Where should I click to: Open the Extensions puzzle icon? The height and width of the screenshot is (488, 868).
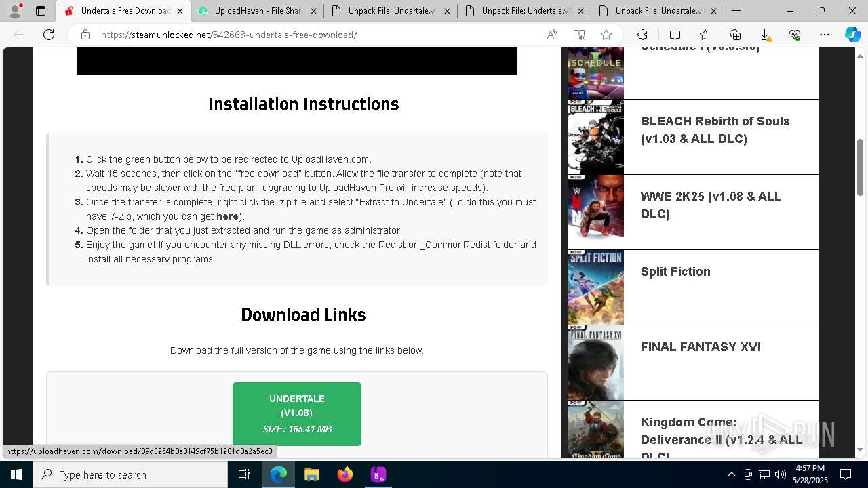pos(642,35)
